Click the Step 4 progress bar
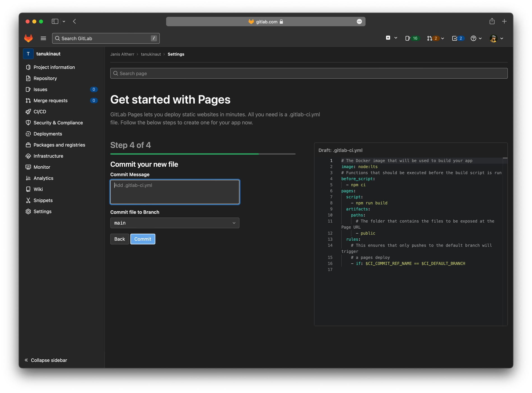The image size is (532, 393). tap(203, 154)
